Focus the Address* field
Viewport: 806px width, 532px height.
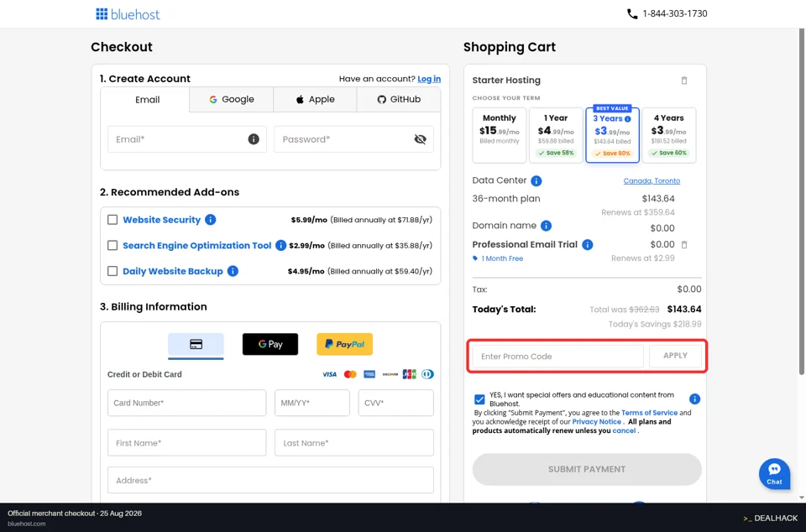pos(270,480)
